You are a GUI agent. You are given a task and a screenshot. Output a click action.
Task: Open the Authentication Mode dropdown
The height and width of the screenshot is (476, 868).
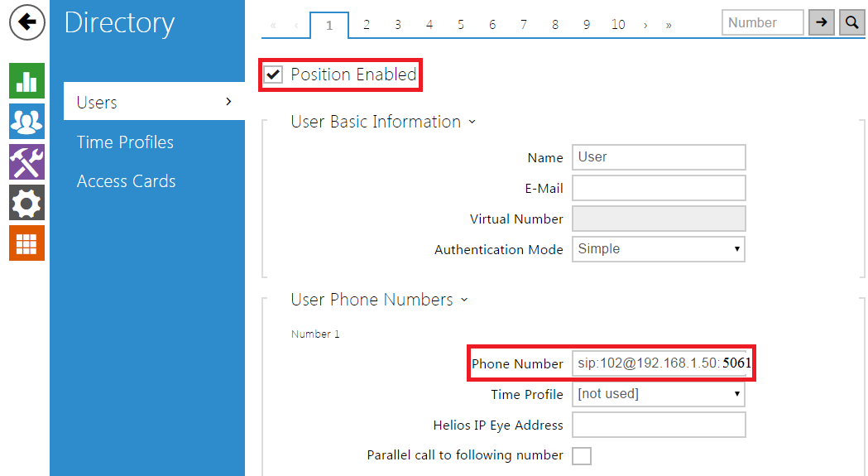pyautogui.click(x=659, y=249)
